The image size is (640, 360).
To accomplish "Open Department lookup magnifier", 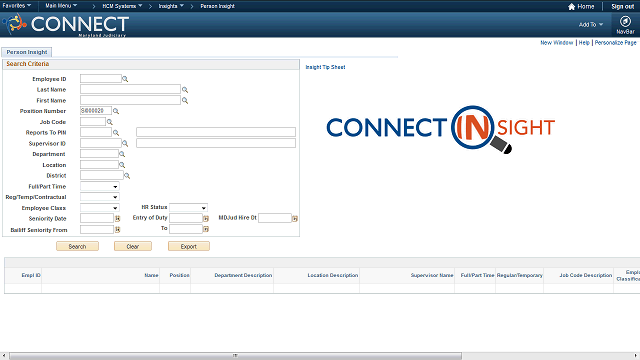I will (122, 154).
